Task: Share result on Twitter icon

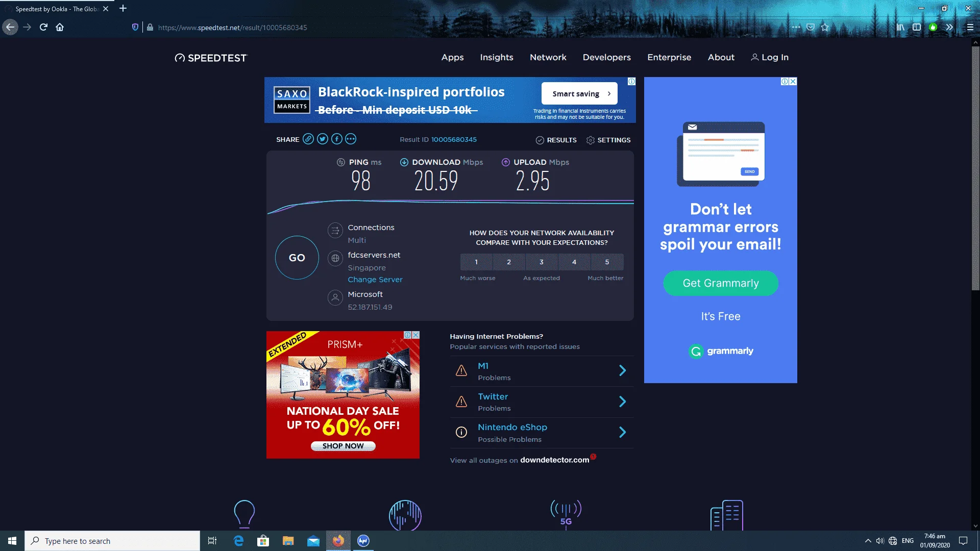Action: [x=323, y=139]
